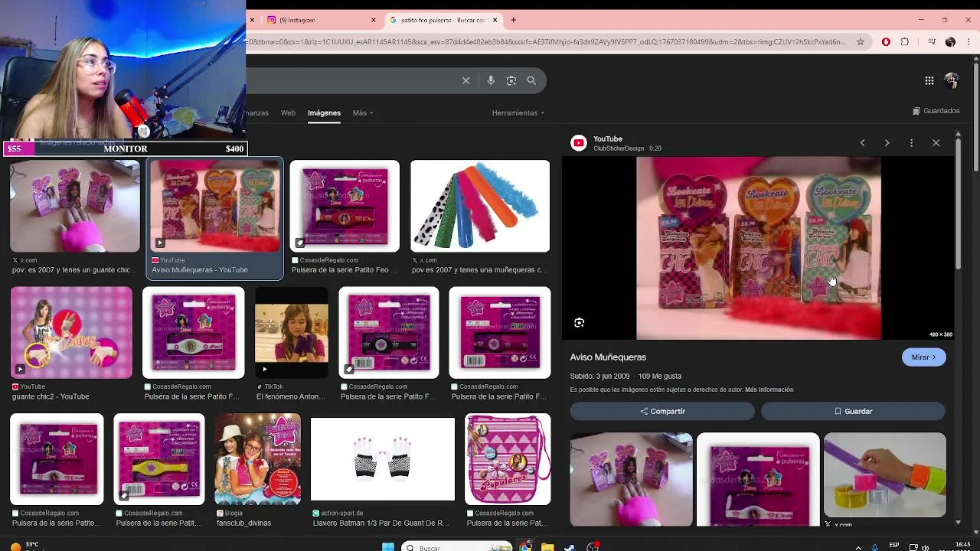Search inside the image with the Lens button
This screenshot has width=980, height=551.
tap(580, 323)
